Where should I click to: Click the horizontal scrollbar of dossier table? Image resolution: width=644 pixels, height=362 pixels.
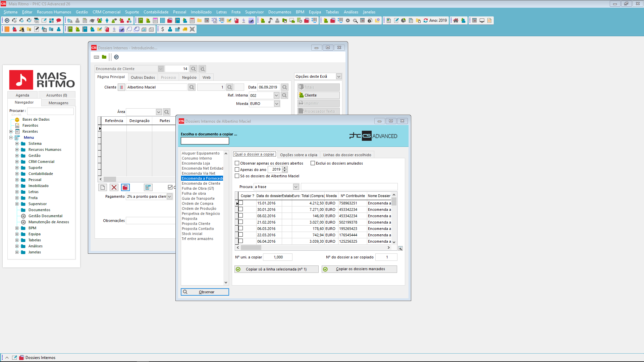click(313, 248)
